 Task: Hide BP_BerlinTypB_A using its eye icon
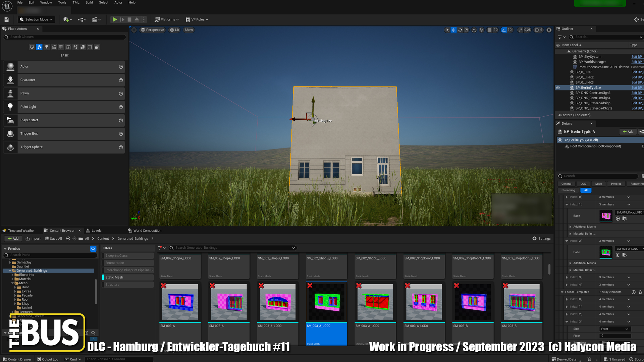tap(558, 88)
